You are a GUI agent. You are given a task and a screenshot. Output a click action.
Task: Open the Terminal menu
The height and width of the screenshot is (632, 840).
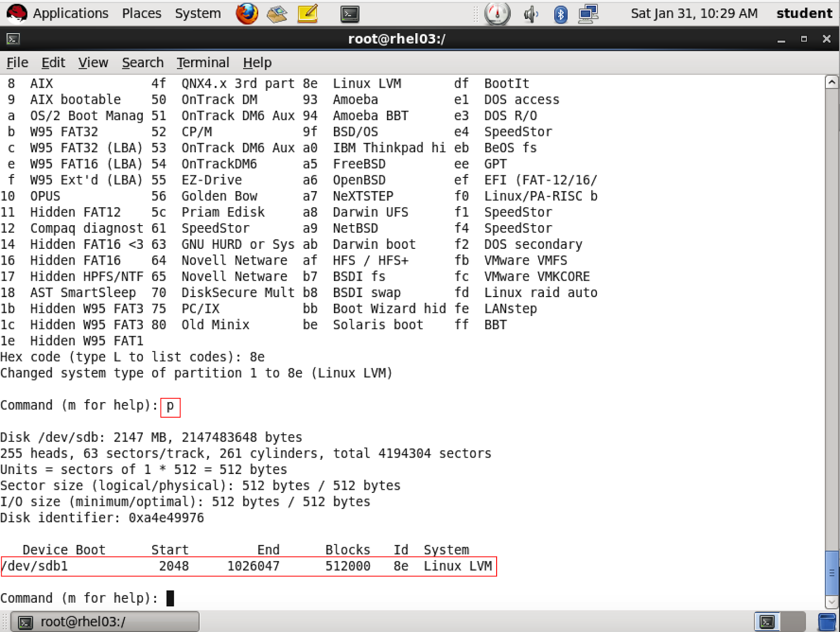(x=203, y=62)
